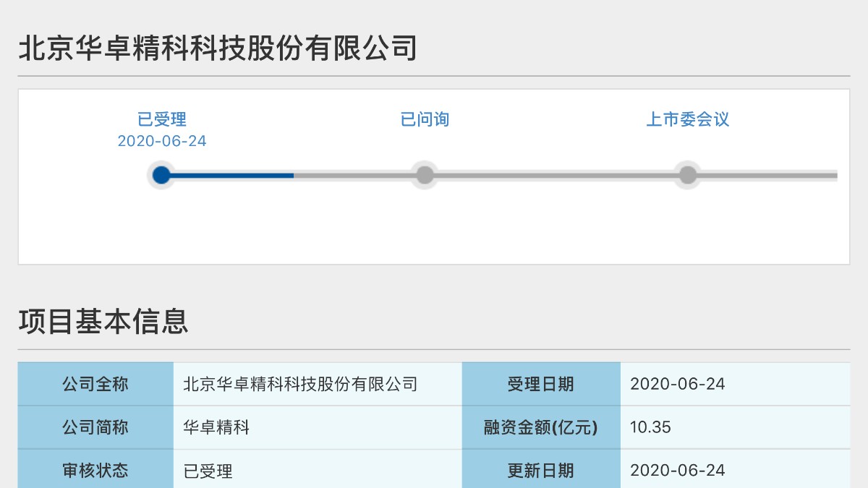868x488 pixels.
Task: Click the 项目基本信息 section heading
Action: click(x=103, y=321)
